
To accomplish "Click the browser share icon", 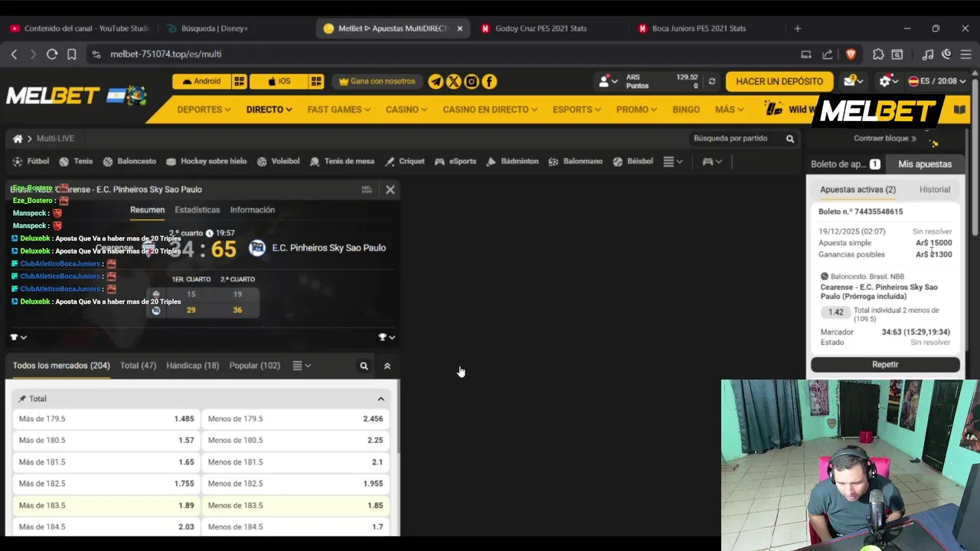I will tap(827, 54).
